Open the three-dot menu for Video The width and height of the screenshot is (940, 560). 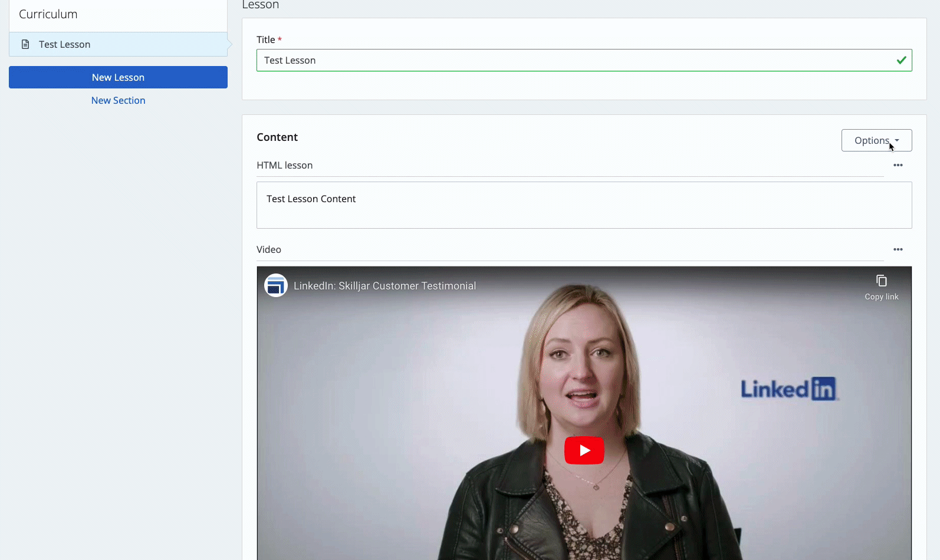(x=898, y=249)
